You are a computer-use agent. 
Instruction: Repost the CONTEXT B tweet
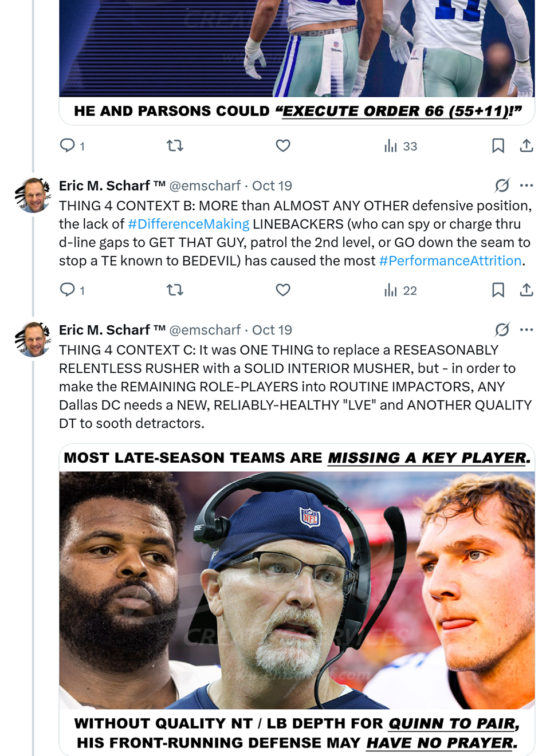click(175, 290)
